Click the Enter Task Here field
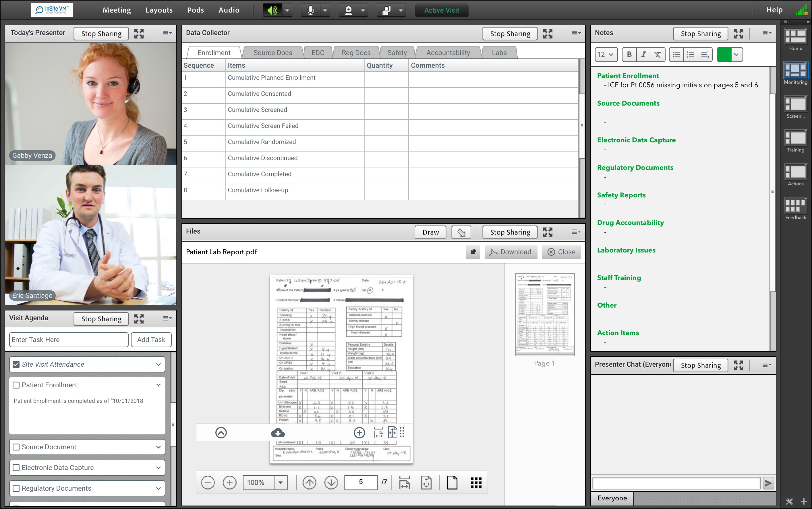The height and width of the screenshot is (509, 812). [x=69, y=340]
